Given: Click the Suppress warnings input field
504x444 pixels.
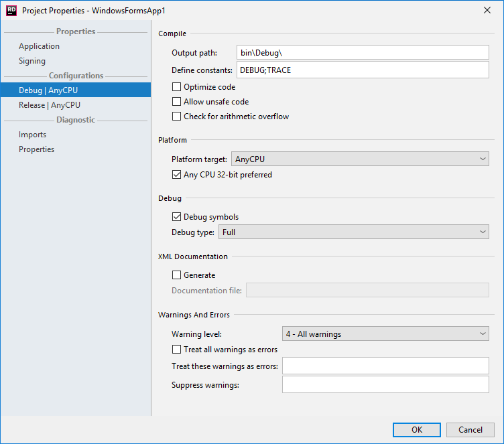Looking at the screenshot, I should [385, 384].
